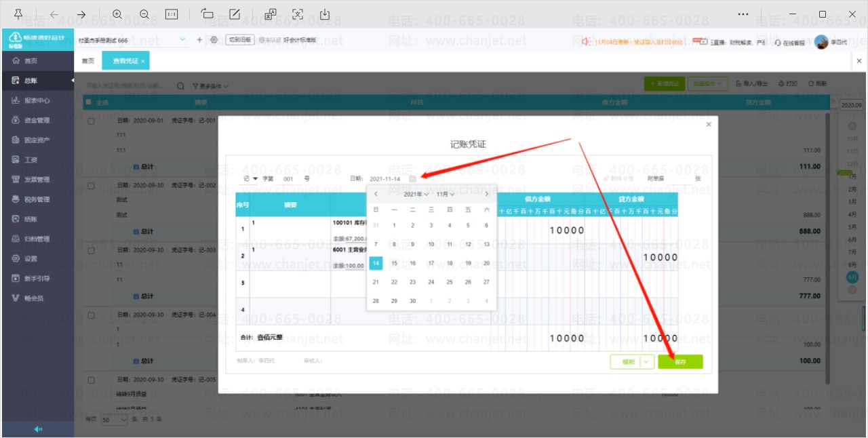Open the account set dropdown 付墨杰手册测试 666
Screen dimensions: 868x438
pos(132,41)
